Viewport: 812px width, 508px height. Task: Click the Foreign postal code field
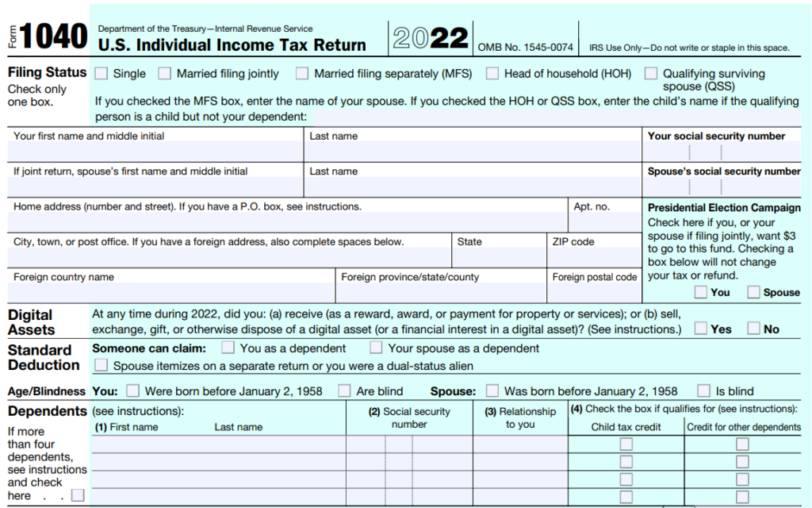[595, 292]
